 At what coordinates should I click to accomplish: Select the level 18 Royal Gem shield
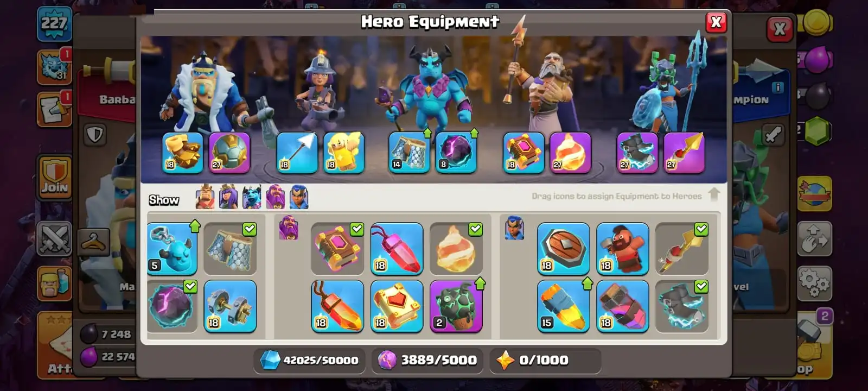tap(563, 248)
